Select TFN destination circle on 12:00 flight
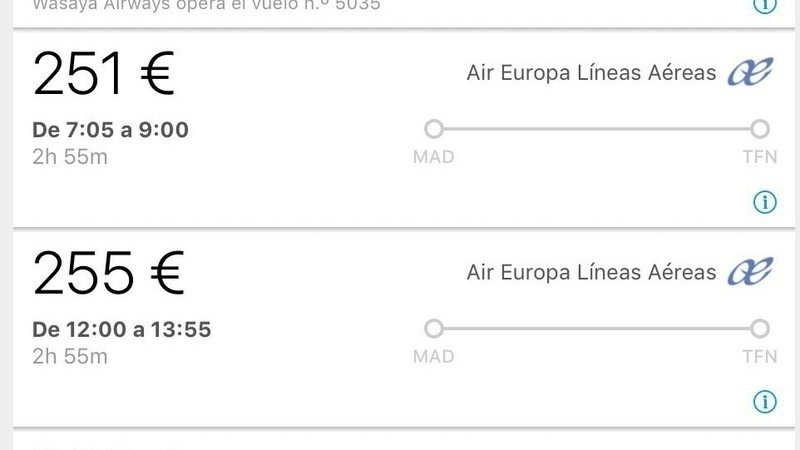The image size is (800, 450). 760,328
